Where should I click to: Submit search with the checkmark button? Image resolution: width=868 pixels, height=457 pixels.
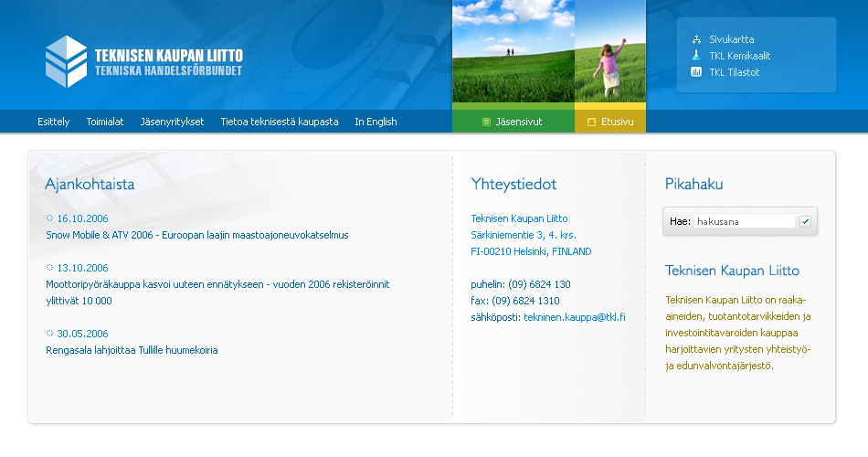[x=805, y=221]
